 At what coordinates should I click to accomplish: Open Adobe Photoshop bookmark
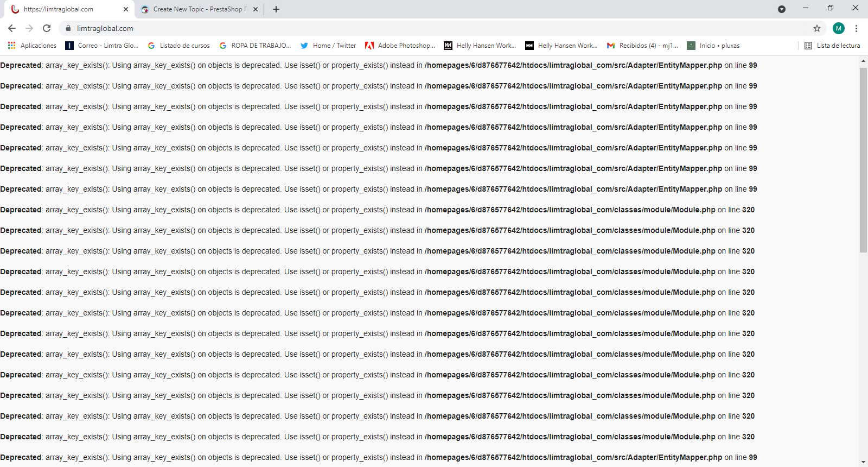(x=400, y=46)
